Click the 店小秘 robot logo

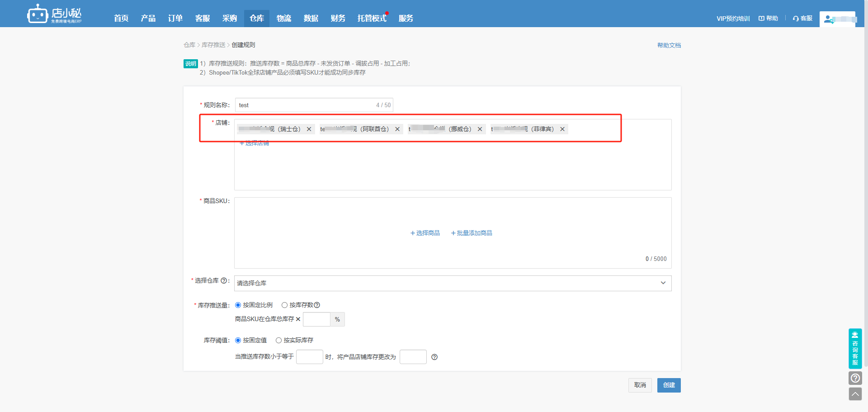(x=54, y=14)
